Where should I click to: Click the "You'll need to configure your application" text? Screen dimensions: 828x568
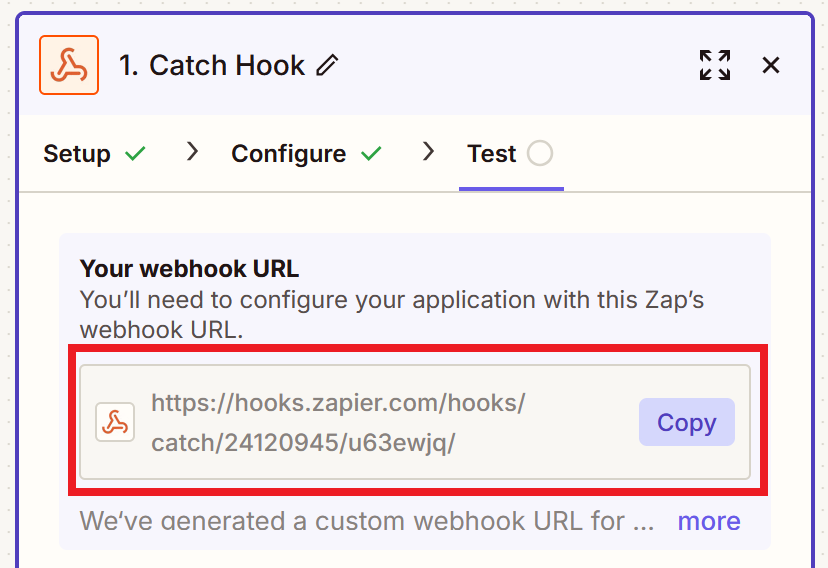pyautogui.click(x=392, y=315)
